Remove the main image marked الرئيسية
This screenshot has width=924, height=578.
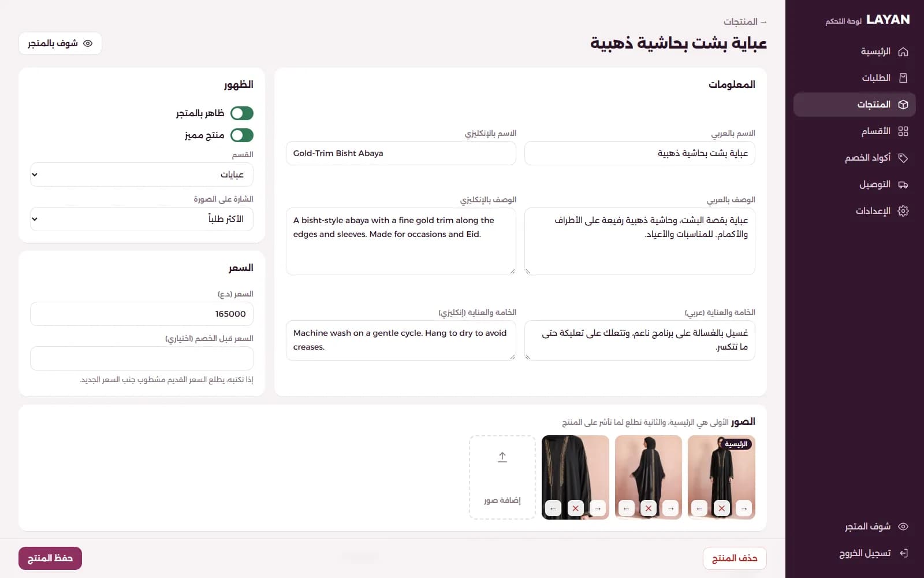pyautogui.click(x=721, y=509)
